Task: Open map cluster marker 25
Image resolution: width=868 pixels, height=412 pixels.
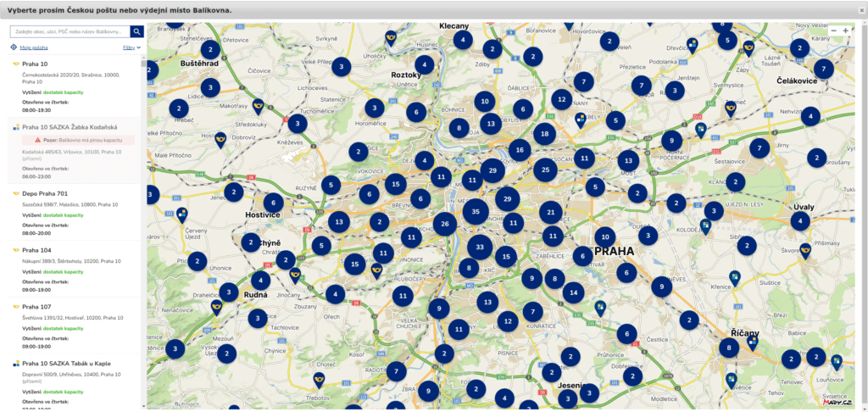Action: tap(545, 170)
